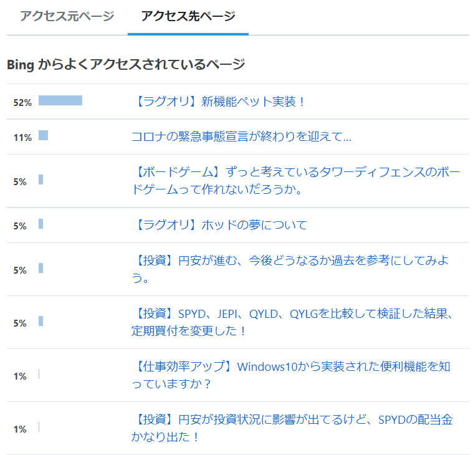Open the 【仕事効率アップ】Windows10 article link

(291, 375)
